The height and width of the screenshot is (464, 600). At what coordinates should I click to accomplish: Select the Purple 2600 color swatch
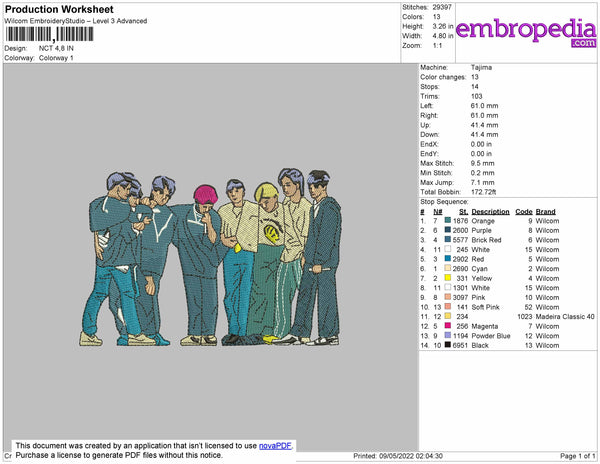448,230
